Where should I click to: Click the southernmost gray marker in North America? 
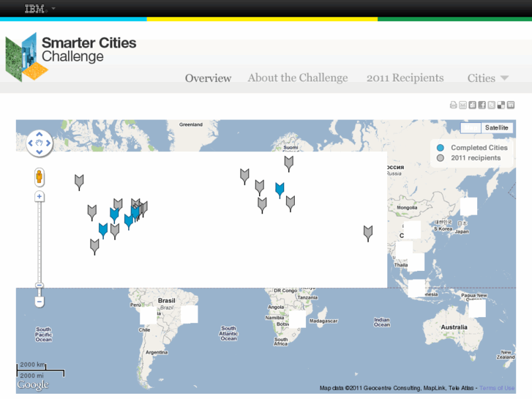(x=94, y=247)
